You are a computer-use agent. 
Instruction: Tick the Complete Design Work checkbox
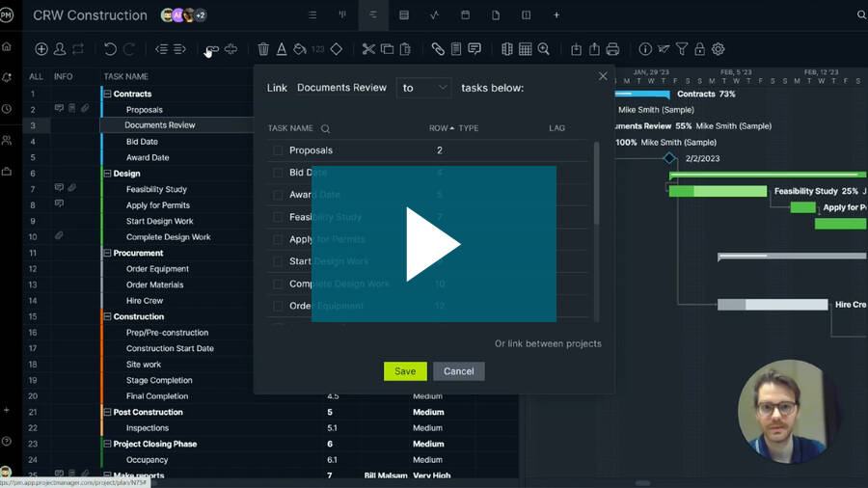click(x=278, y=284)
